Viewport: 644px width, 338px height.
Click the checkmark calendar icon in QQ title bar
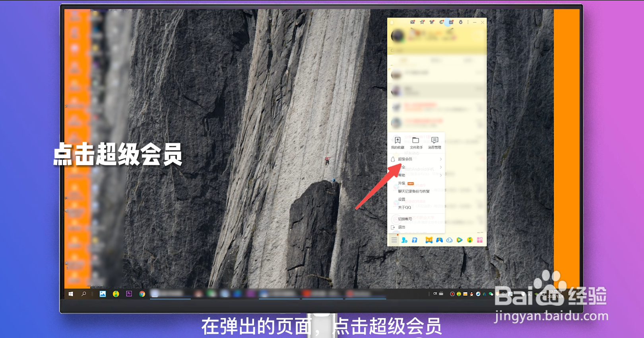(451, 22)
